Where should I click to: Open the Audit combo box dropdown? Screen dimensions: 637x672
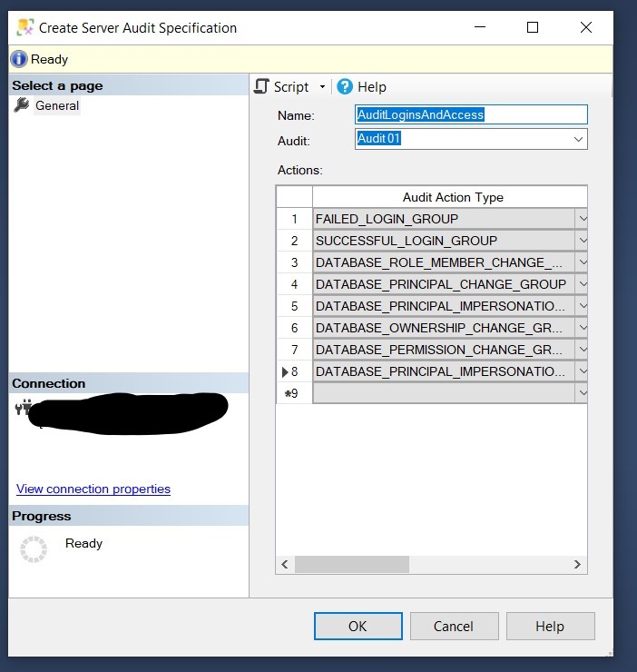click(578, 139)
